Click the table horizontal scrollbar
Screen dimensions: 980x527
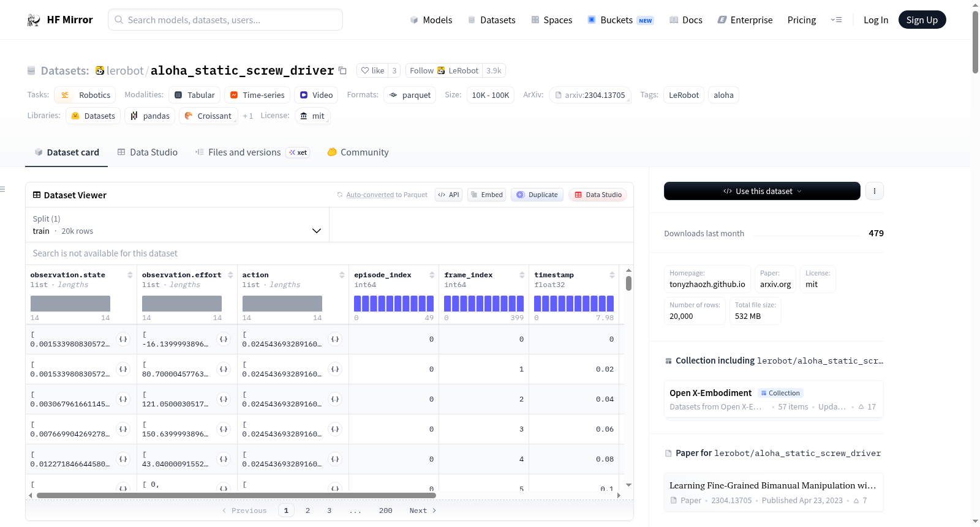236,495
